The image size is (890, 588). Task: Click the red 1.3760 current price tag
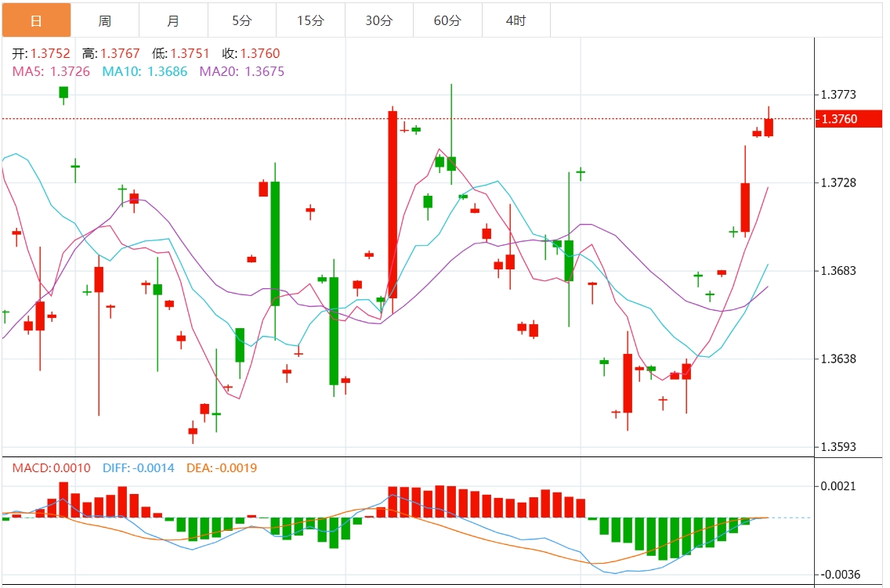click(848, 119)
